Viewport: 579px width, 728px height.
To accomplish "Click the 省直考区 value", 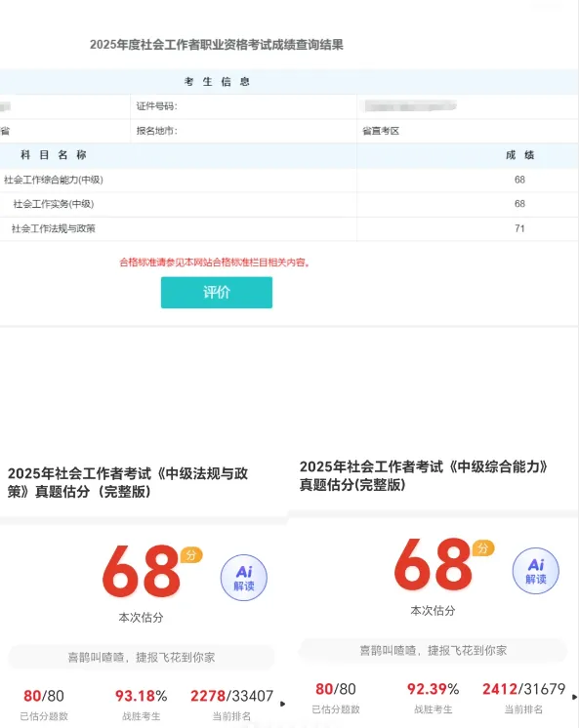I will click(381, 132).
